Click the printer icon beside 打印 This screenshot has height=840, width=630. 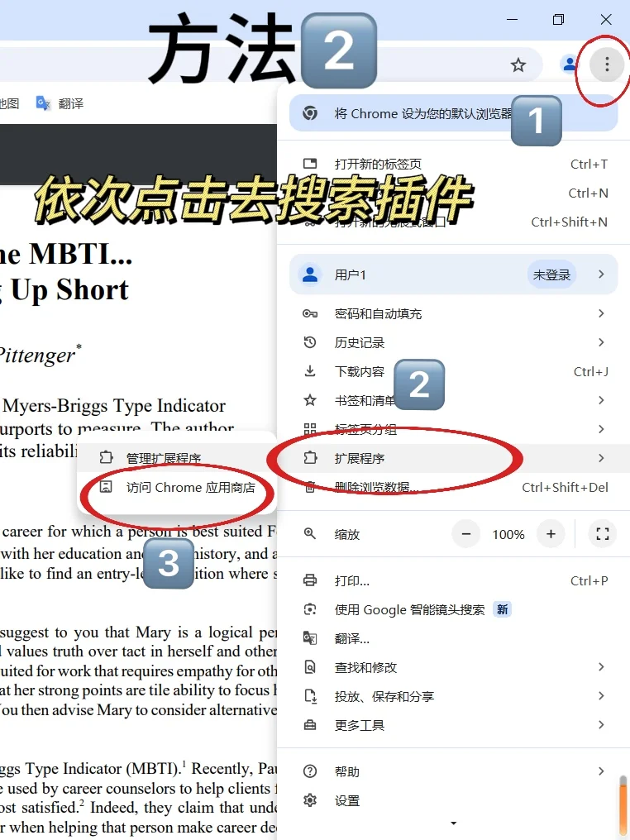pos(310,580)
